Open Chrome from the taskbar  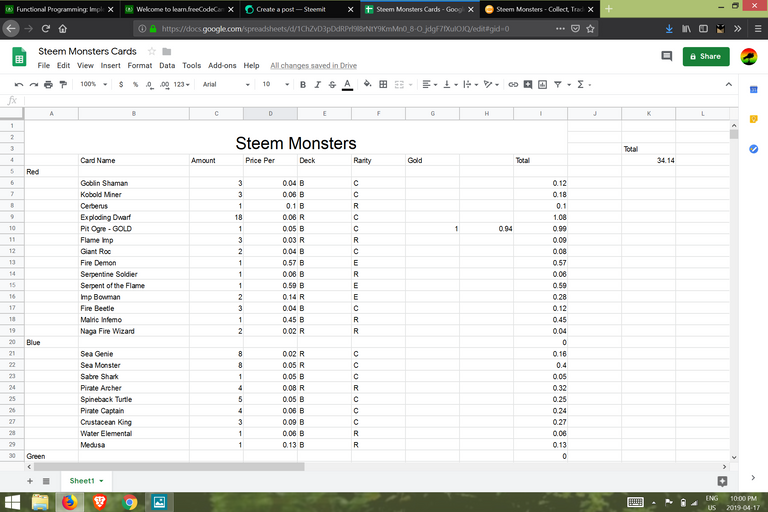coord(130,502)
